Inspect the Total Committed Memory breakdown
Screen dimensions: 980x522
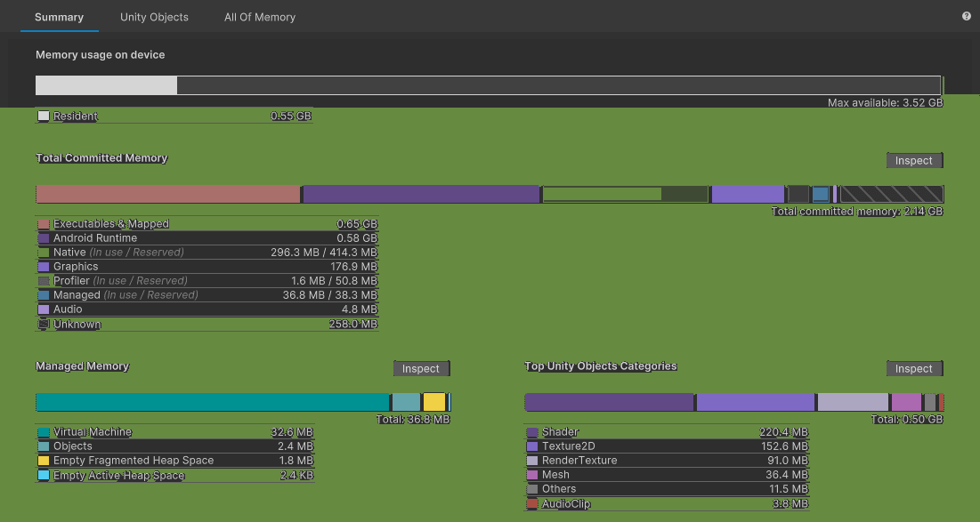pos(914,160)
